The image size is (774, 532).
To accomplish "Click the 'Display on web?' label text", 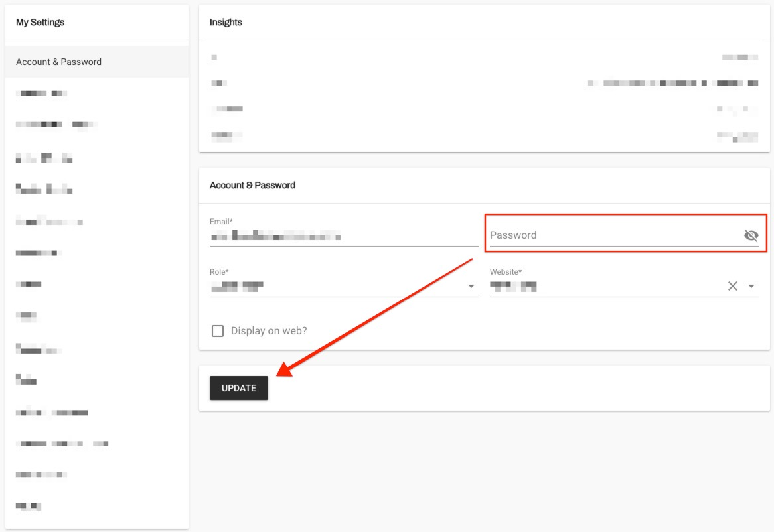I will [x=269, y=331].
